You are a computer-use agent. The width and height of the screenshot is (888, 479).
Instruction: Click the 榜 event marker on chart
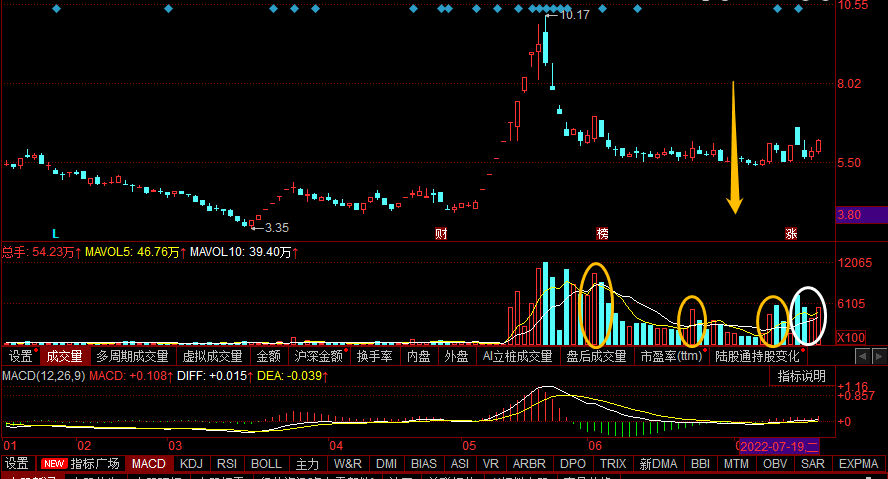pyautogui.click(x=602, y=233)
